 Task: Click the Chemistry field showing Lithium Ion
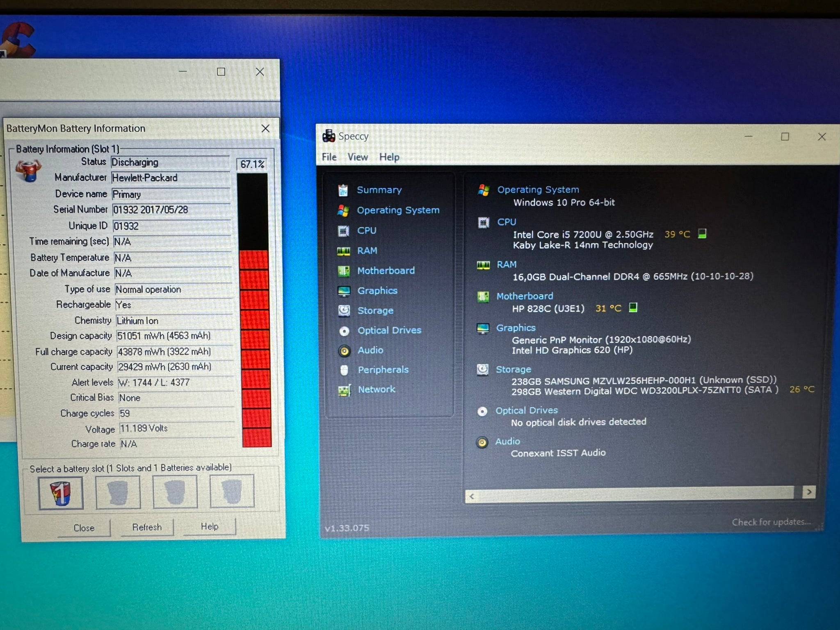174,321
